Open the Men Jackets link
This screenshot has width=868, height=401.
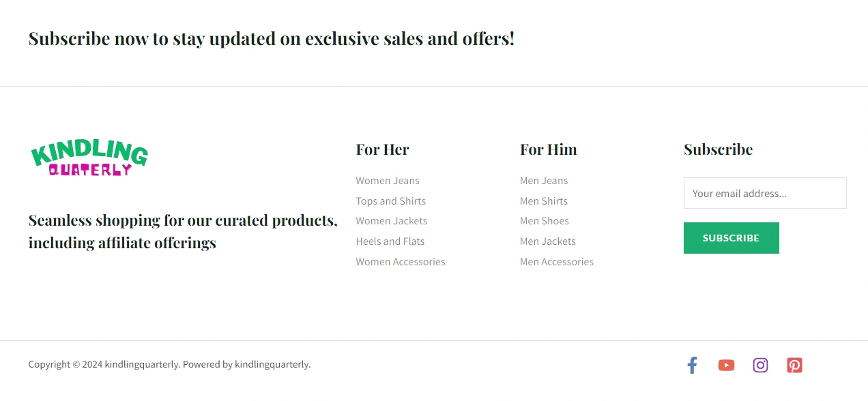[548, 241]
